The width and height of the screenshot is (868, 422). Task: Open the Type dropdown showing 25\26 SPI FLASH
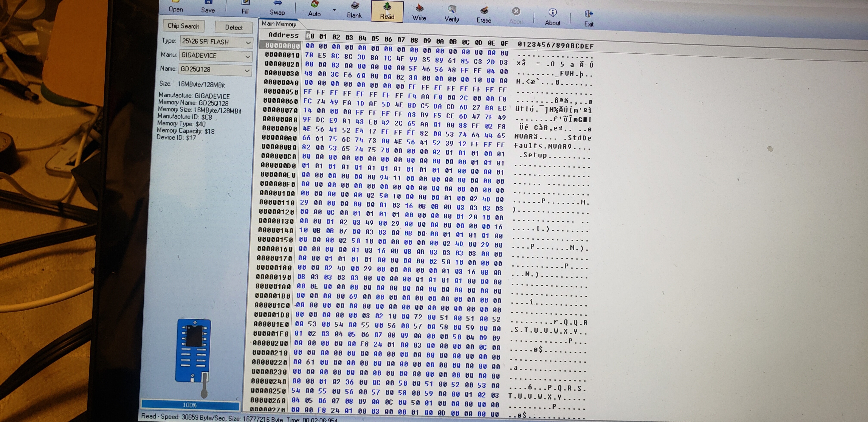point(216,42)
